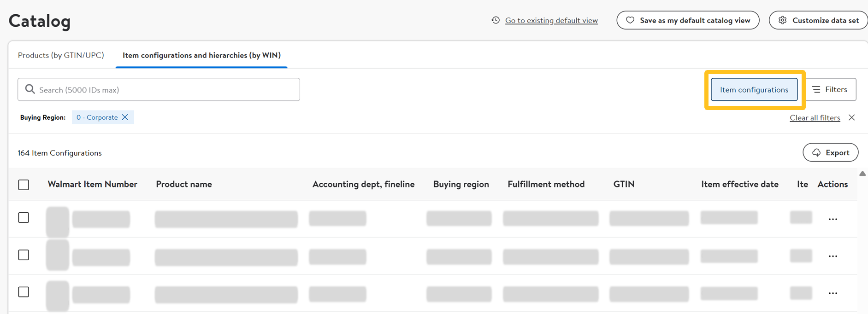868x314 pixels.
Task: Open three-dot actions menu for third row
Action: (833, 293)
